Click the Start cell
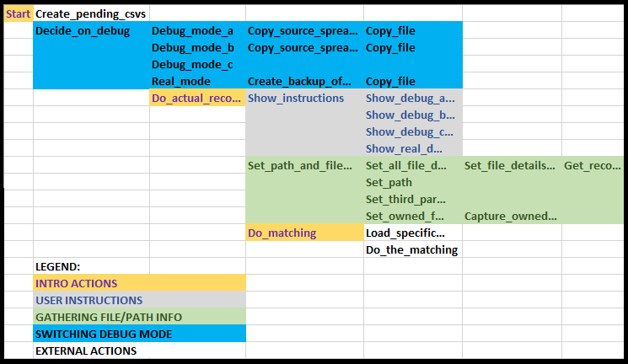The width and height of the screenshot is (628, 364). point(18,14)
